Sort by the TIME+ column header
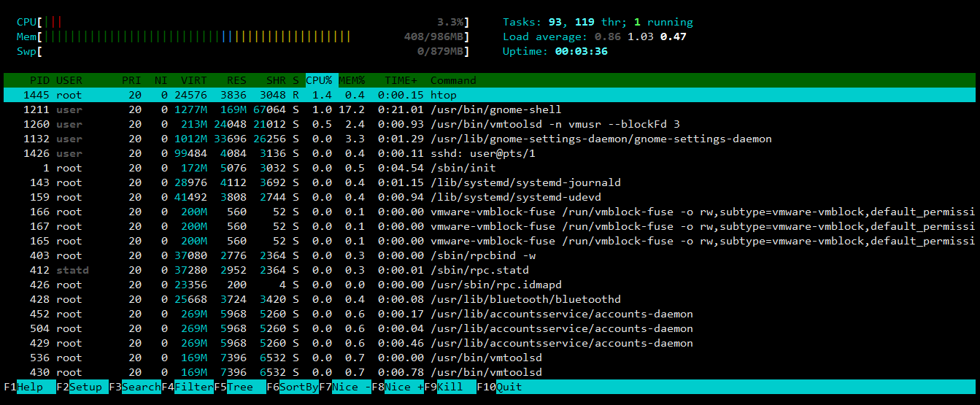Viewport: 980px width, 405px height. [401, 80]
